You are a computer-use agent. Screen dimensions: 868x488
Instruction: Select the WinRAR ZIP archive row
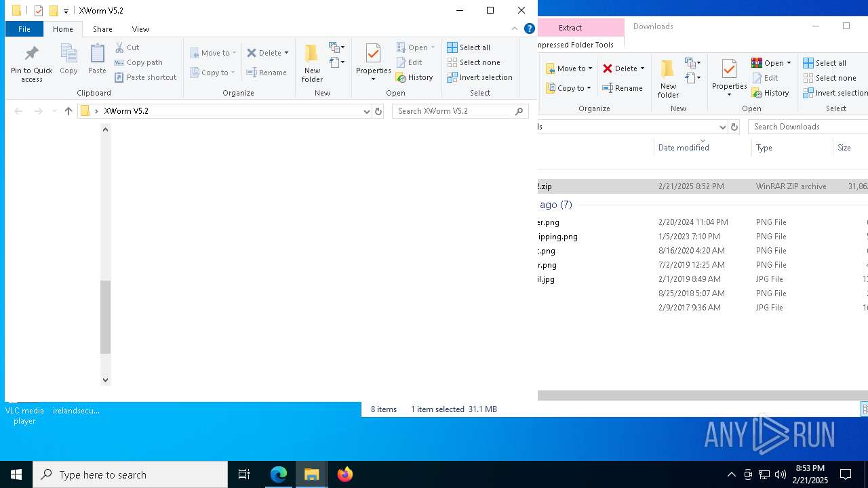[x=703, y=186]
